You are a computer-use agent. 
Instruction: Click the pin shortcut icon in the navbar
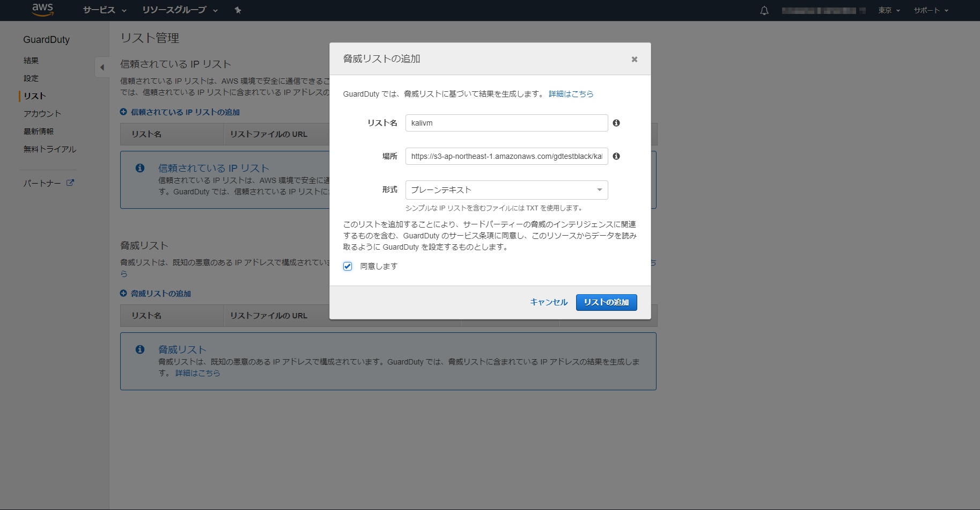pyautogui.click(x=238, y=10)
